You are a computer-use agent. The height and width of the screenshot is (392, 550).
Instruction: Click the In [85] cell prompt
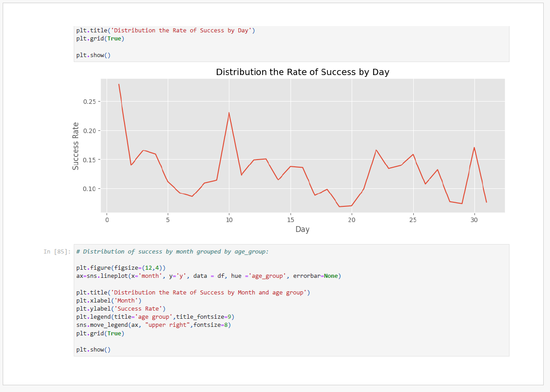(x=57, y=252)
